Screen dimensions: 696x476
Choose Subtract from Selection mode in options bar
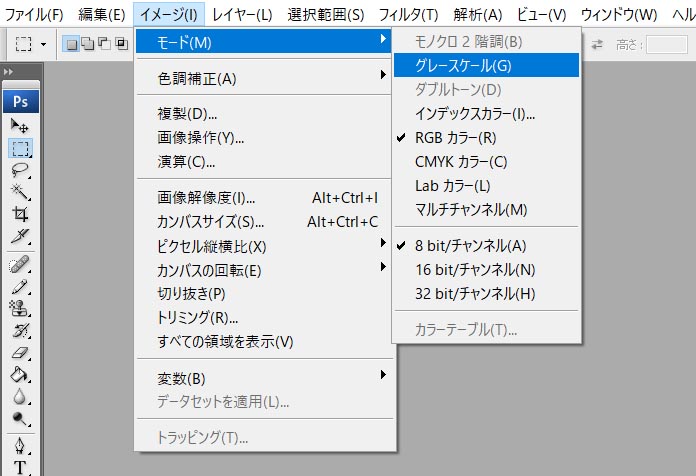tap(104, 44)
